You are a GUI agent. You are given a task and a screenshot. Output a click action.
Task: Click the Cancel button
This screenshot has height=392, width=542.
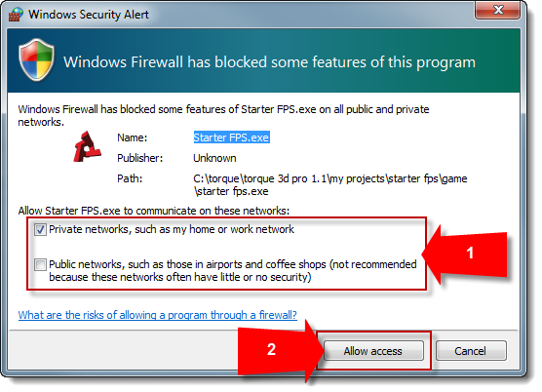pos(471,351)
